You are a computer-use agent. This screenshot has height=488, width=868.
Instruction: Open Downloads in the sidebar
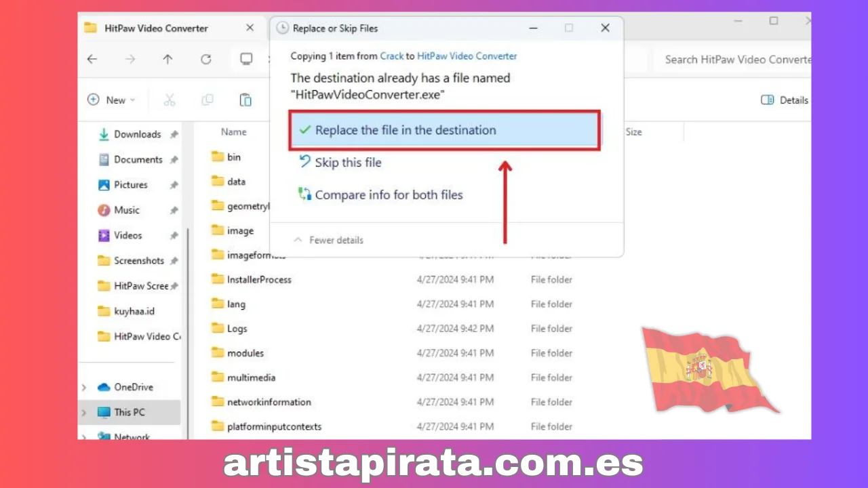point(138,134)
